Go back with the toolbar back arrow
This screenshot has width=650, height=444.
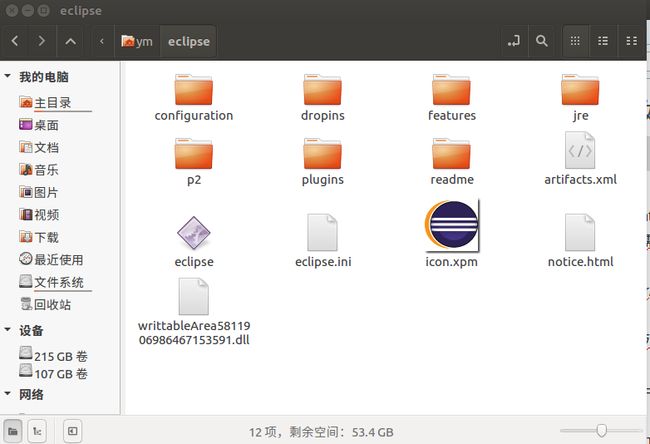pyautogui.click(x=15, y=41)
